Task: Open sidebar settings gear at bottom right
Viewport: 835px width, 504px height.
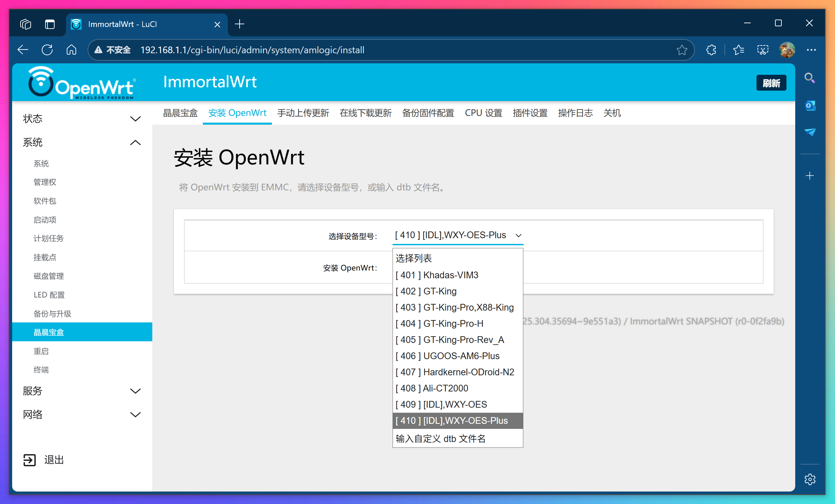Action: point(810,479)
